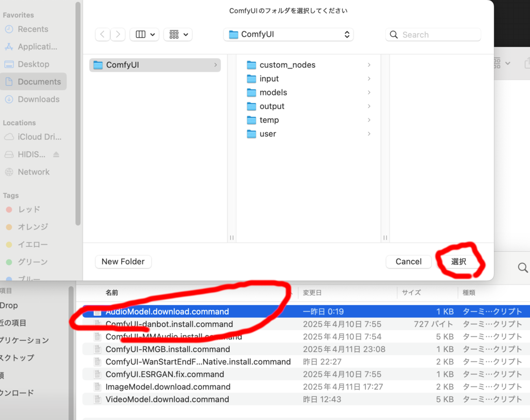Click the first column resize handle
The width and height of the screenshot is (530, 420).
[x=231, y=237]
